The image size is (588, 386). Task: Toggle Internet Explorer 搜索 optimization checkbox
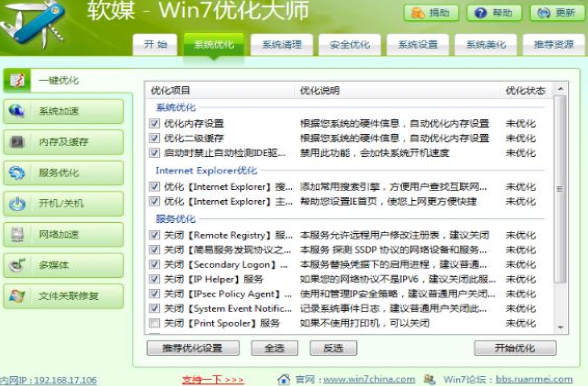154,186
